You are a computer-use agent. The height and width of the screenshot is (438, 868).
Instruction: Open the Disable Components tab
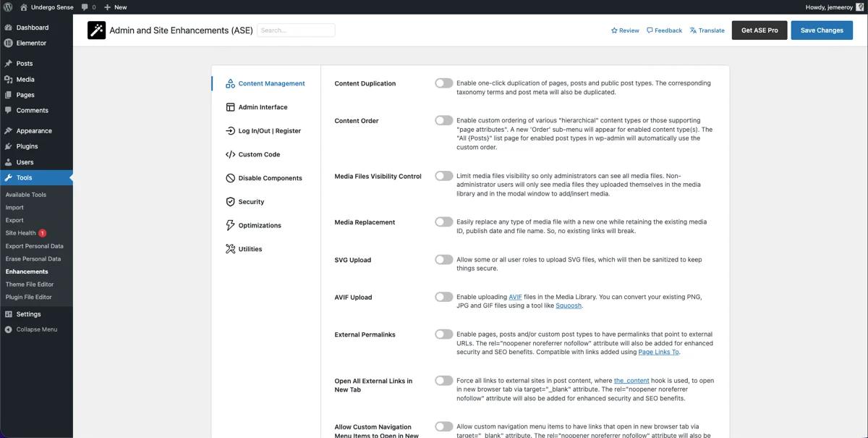265,178
